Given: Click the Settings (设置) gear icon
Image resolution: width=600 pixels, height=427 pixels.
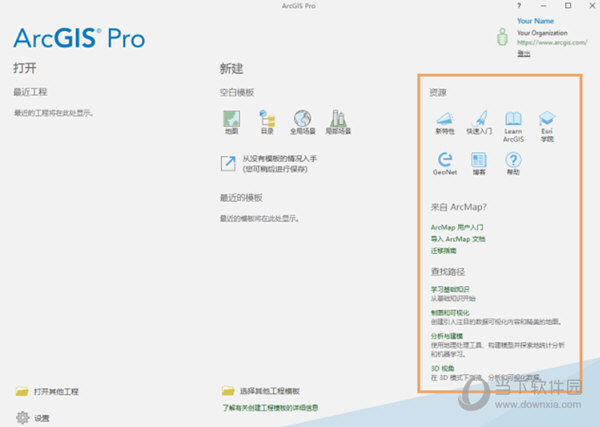Looking at the screenshot, I should pos(23,417).
